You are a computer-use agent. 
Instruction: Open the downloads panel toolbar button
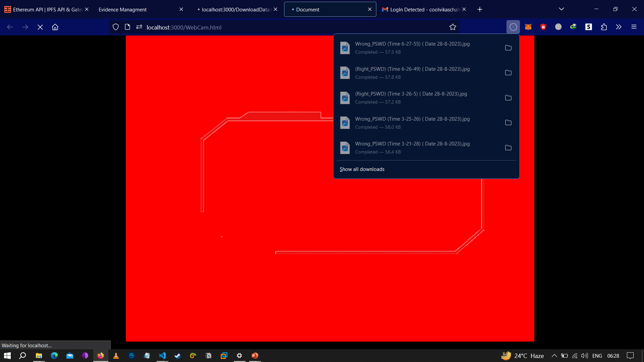(513, 27)
